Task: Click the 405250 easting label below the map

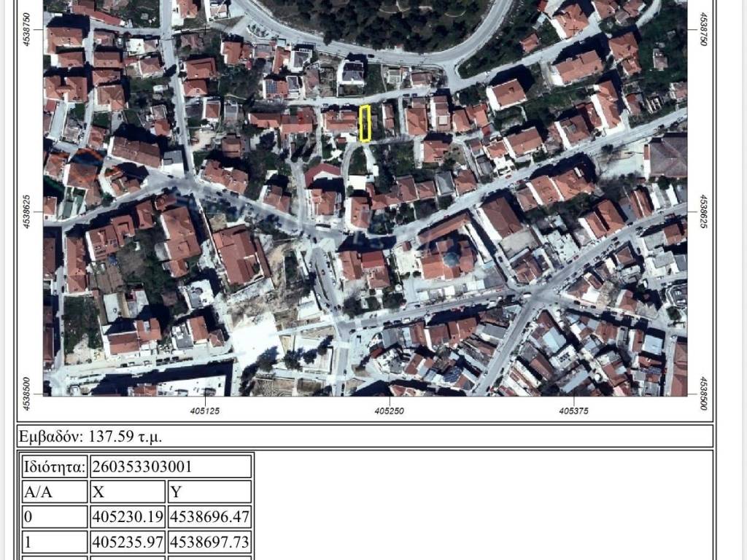Action: [390, 411]
